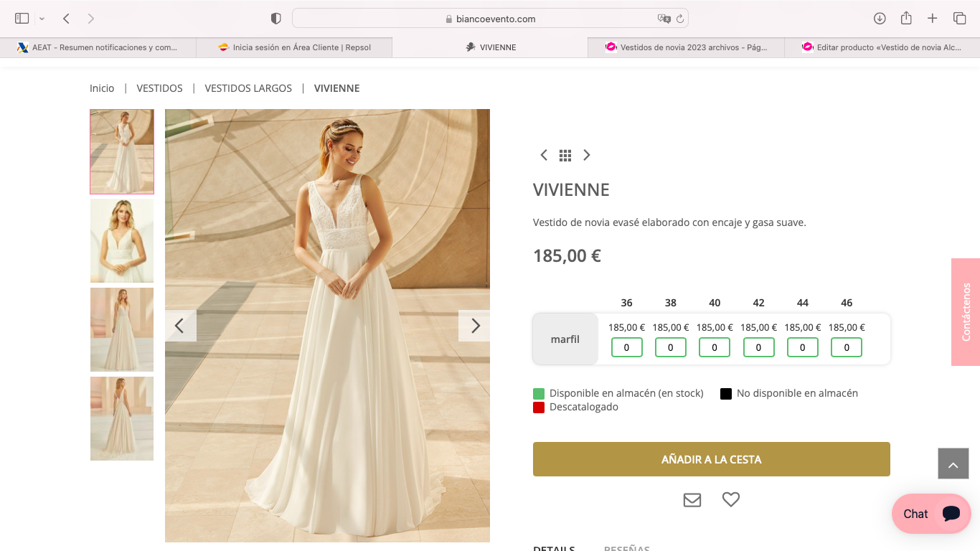The height and width of the screenshot is (551, 980).
Task: Open the product grid view icon
Action: (565, 155)
